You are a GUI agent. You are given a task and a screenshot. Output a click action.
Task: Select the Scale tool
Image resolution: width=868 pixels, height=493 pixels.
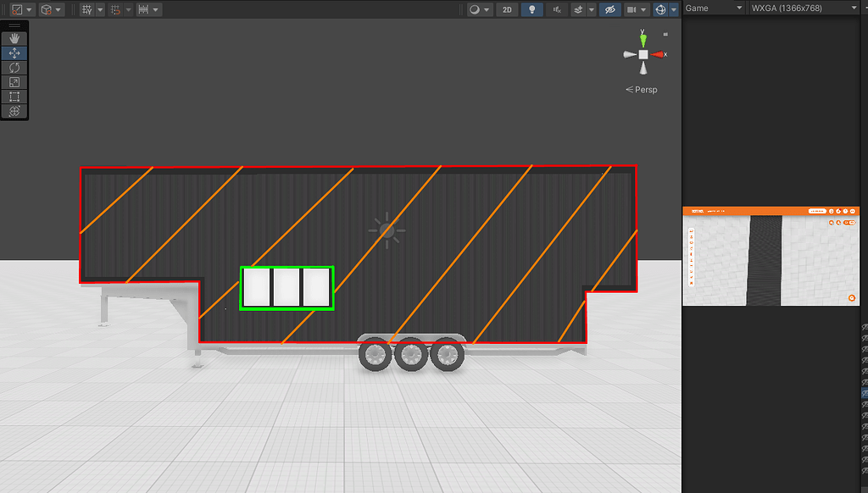point(14,81)
